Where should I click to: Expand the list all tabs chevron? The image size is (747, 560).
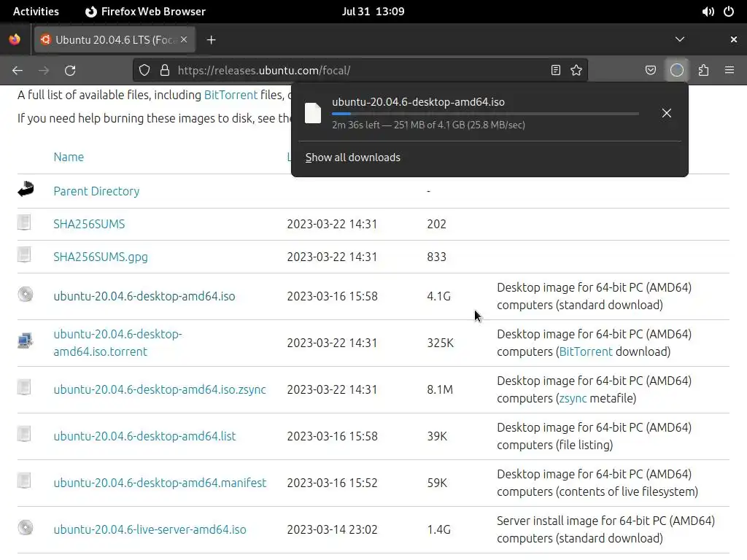click(680, 39)
